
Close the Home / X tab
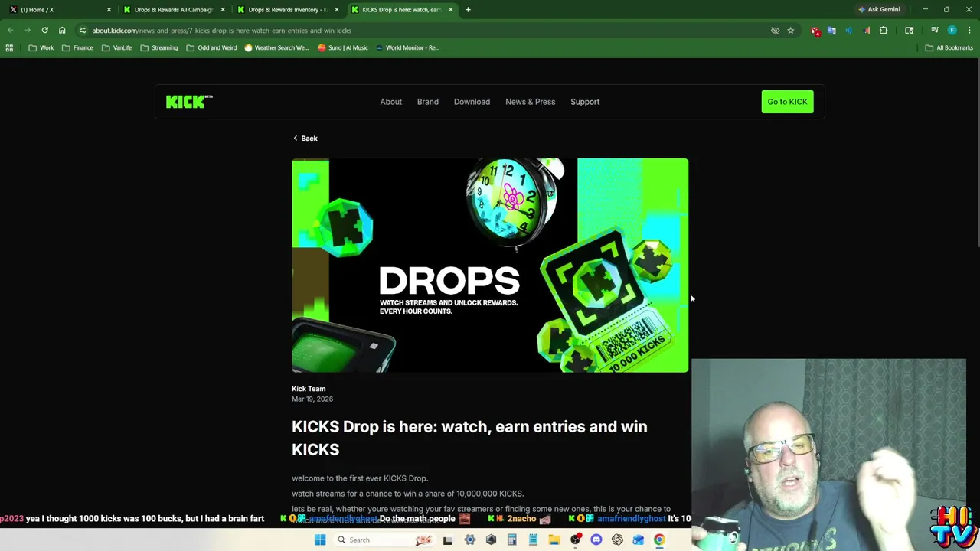tap(109, 10)
